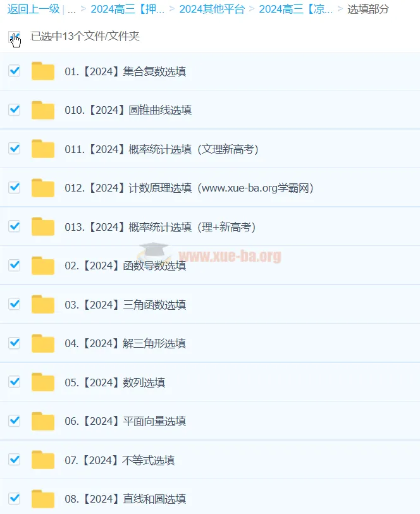Open folder name 013.【2024】概率统计选填 (理+新高考)
This screenshot has width=420, height=514.
coord(160,227)
